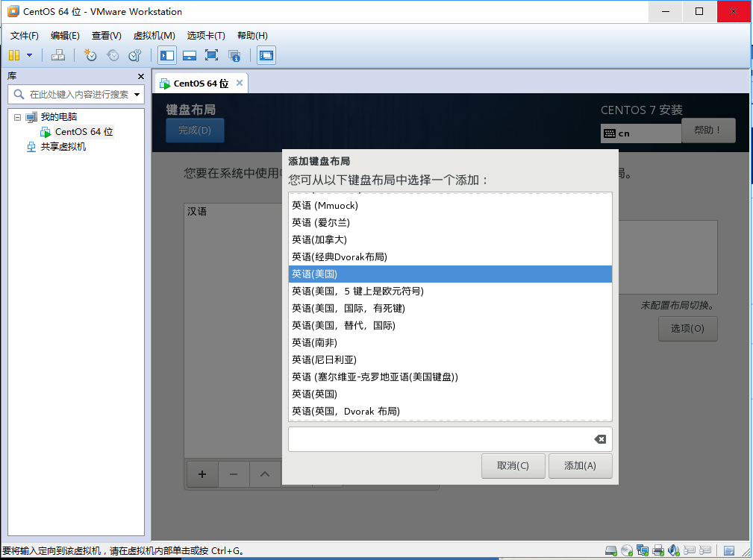Click the pause virtual machine icon
Screen dimensions: 753x560
(14, 55)
